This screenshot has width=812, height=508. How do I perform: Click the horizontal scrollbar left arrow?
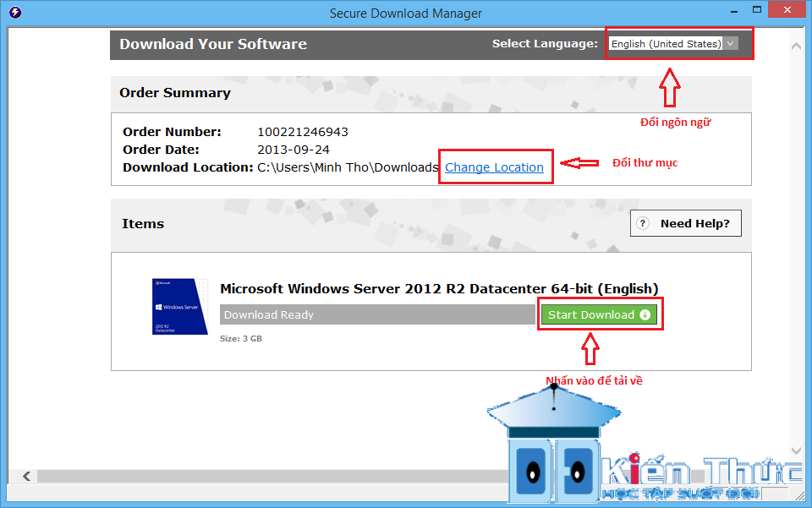(27, 476)
